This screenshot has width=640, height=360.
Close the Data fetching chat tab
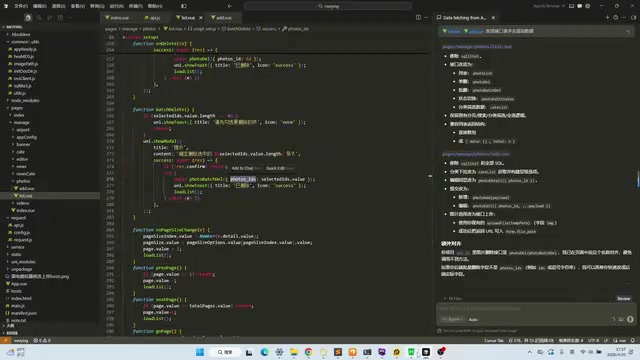(x=493, y=18)
